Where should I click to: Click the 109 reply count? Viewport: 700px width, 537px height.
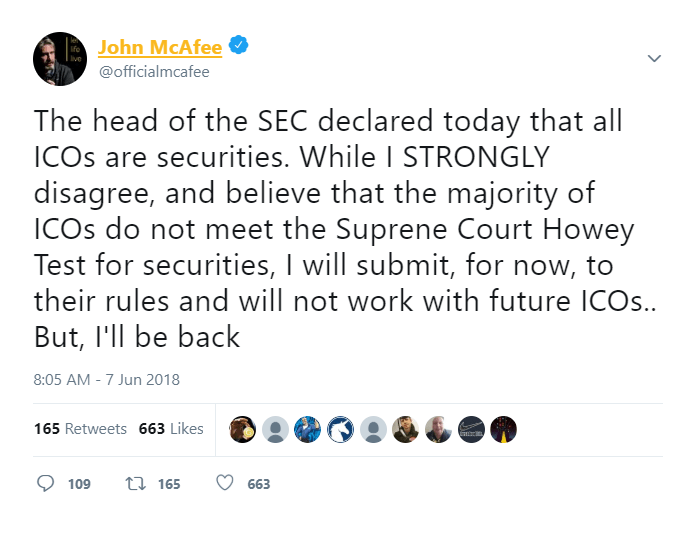click(79, 484)
